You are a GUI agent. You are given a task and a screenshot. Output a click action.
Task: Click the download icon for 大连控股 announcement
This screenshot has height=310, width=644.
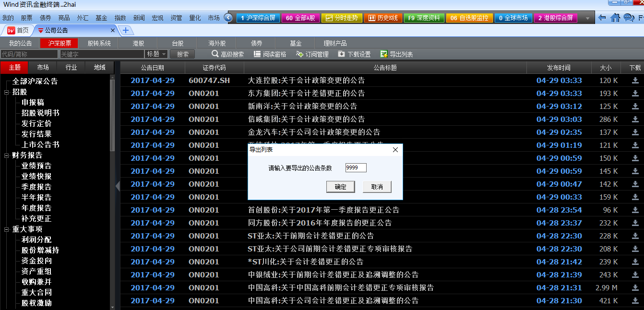point(635,81)
